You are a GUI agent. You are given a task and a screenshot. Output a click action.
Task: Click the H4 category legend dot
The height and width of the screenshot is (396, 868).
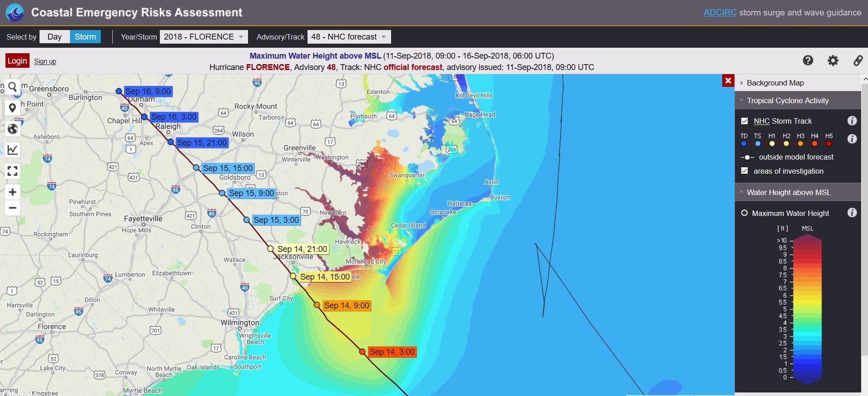[x=815, y=144]
